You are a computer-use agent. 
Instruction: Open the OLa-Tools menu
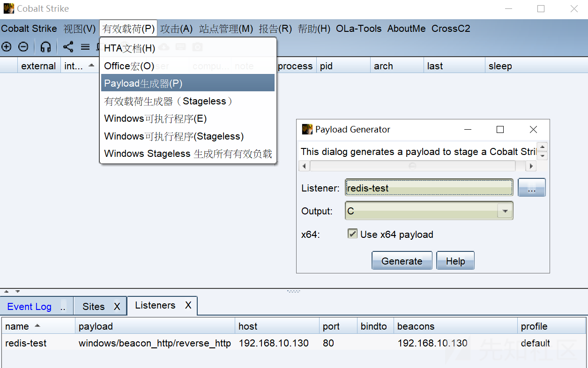pyautogui.click(x=359, y=29)
